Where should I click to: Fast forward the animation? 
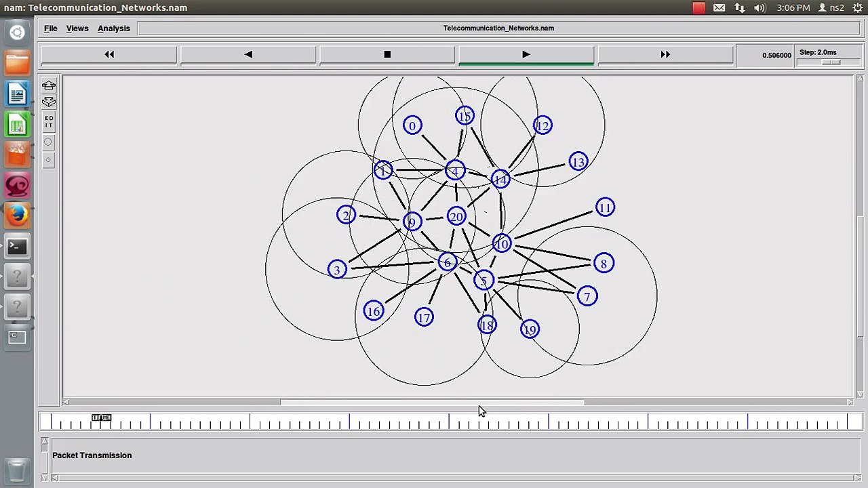(665, 55)
